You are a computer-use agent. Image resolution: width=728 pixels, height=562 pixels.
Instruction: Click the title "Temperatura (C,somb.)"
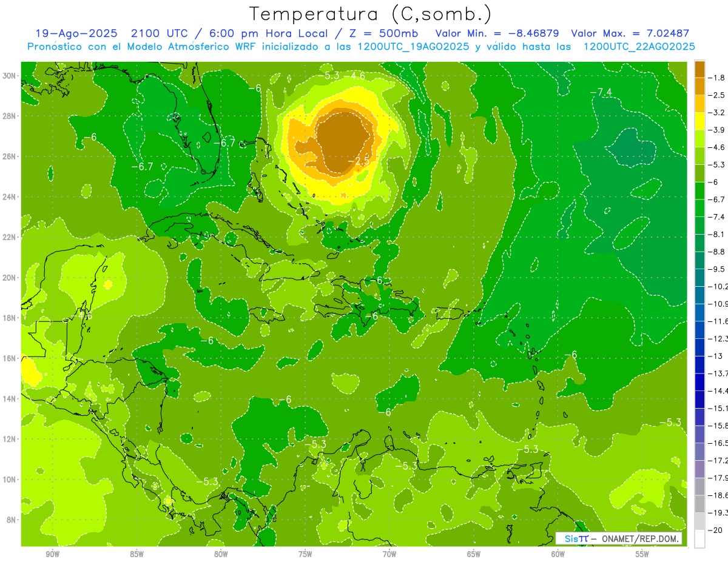370,13
